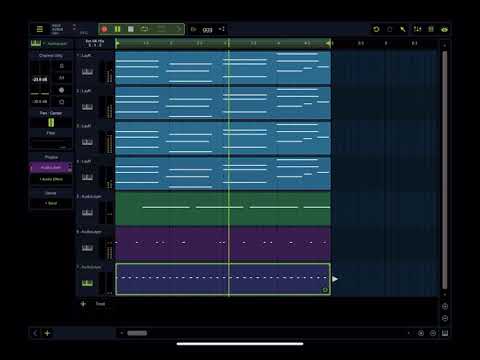Image resolution: width=480 pixels, height=360 pixels.
Task: Click the instrument icon of first LayR track
Action: click(x=87, y=72)
